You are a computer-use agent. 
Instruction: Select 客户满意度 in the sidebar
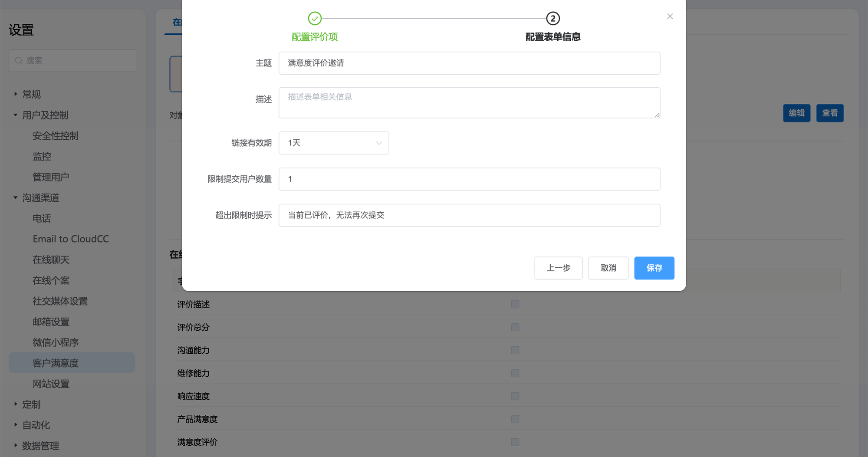(x=56, y=363)
